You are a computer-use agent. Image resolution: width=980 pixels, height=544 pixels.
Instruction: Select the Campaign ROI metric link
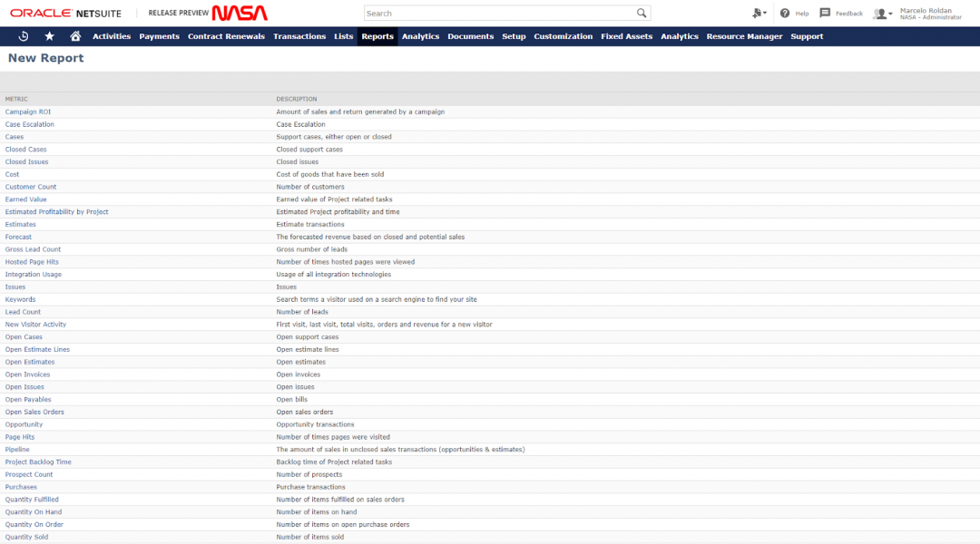coord(28,112)
